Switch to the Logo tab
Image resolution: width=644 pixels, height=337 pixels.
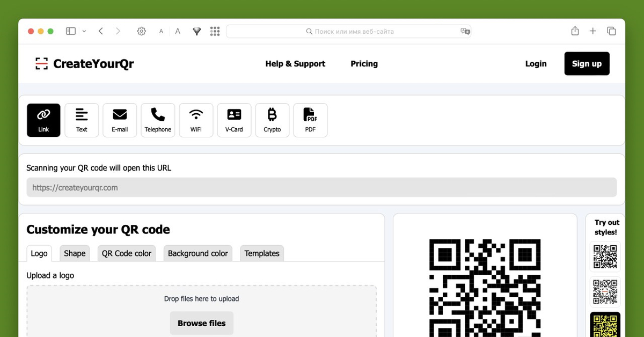pos(39,253)
